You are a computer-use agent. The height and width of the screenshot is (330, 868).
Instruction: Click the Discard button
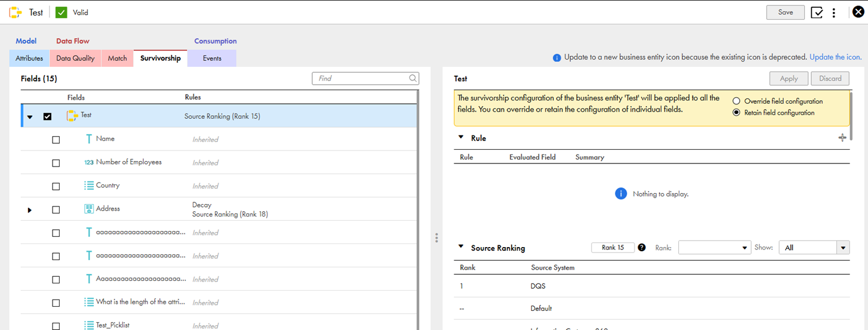[x=830, y=78]
